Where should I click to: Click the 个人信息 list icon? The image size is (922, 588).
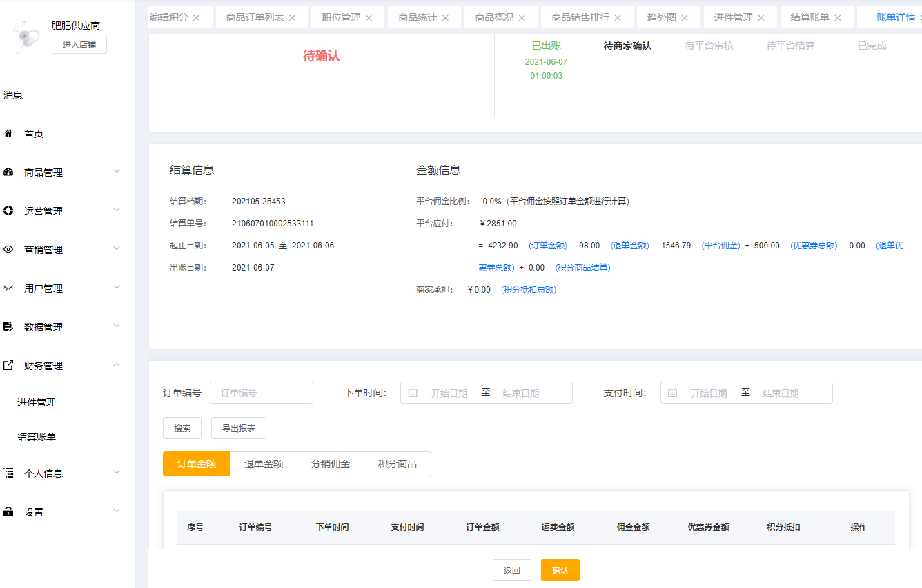[8, 473]
